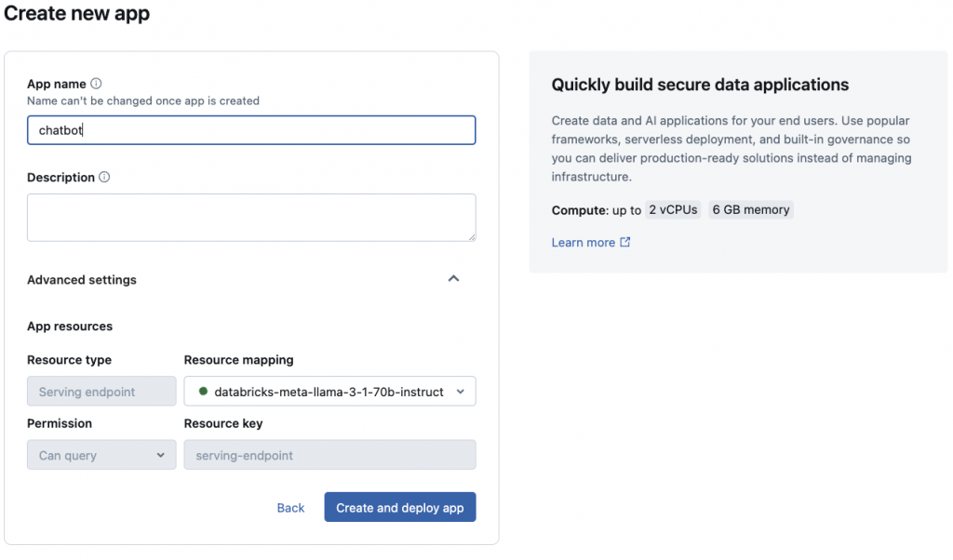The height and width of the screenshot is (560, 953).
Task: Click the green status dot in Resource mapping
Action: pyautogui.click(x=203, y=392)
